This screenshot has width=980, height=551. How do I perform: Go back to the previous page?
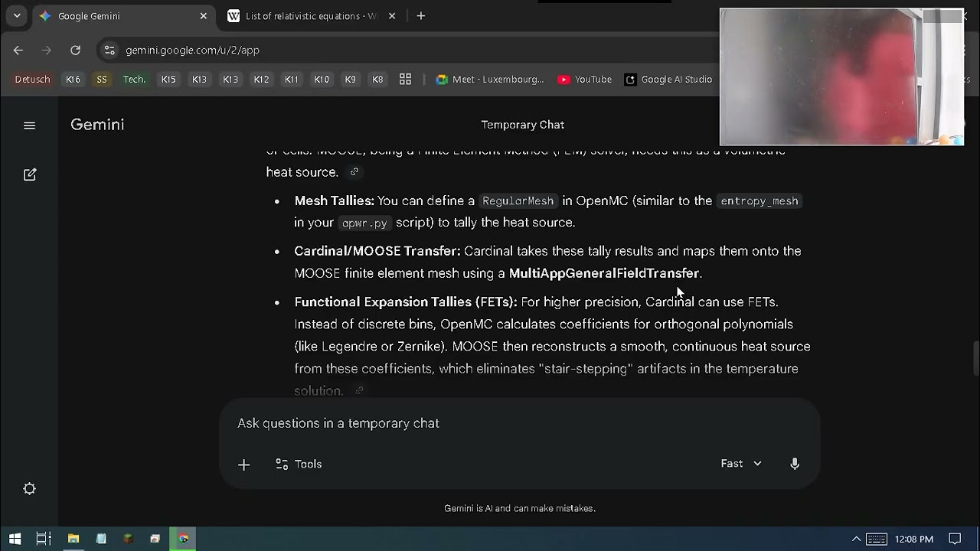[x=18, y=50]
